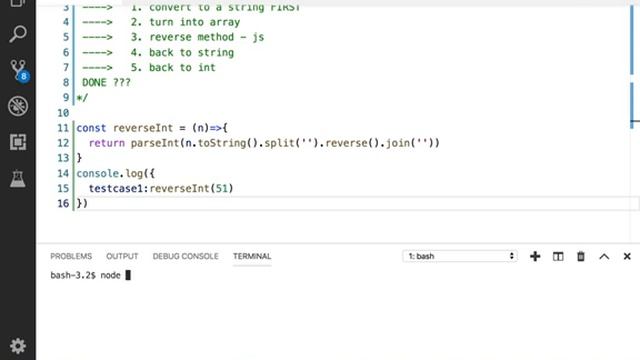Close the terminal panel

[x=627, y=256]
